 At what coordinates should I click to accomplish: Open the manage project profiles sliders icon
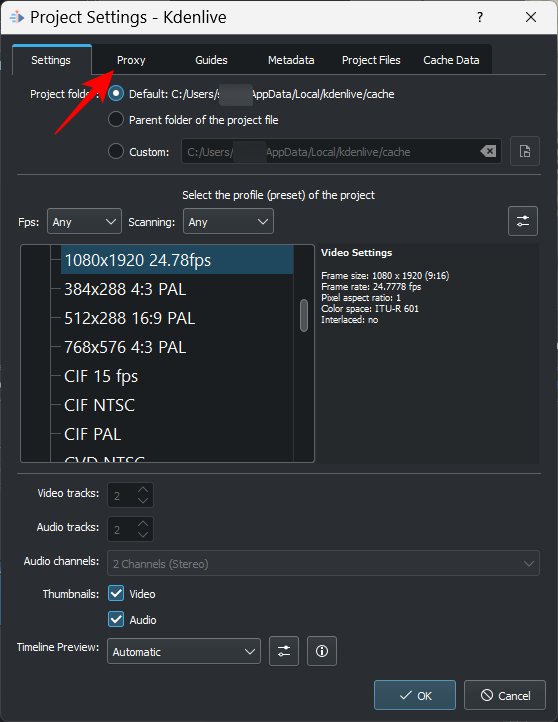[523, 221]
